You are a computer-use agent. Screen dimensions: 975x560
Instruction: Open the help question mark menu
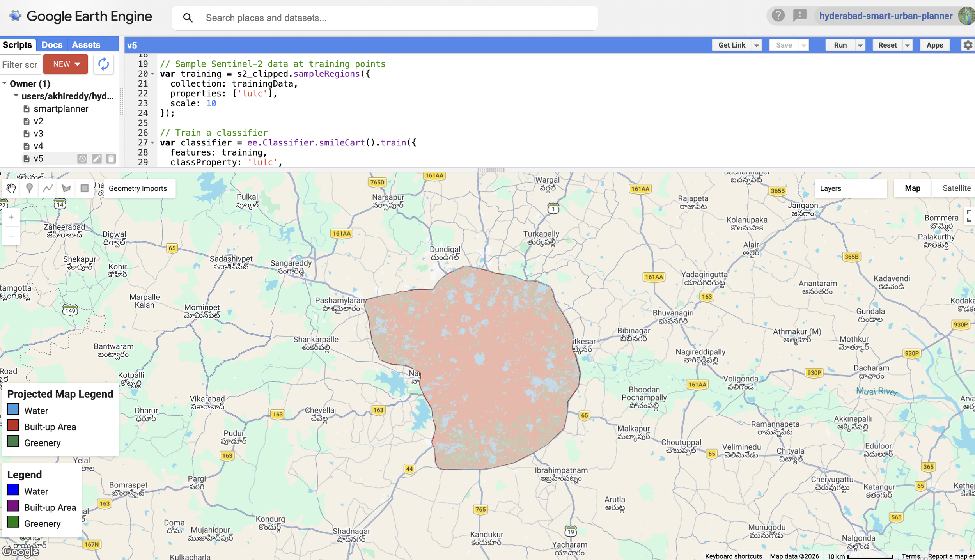[778, 16]
